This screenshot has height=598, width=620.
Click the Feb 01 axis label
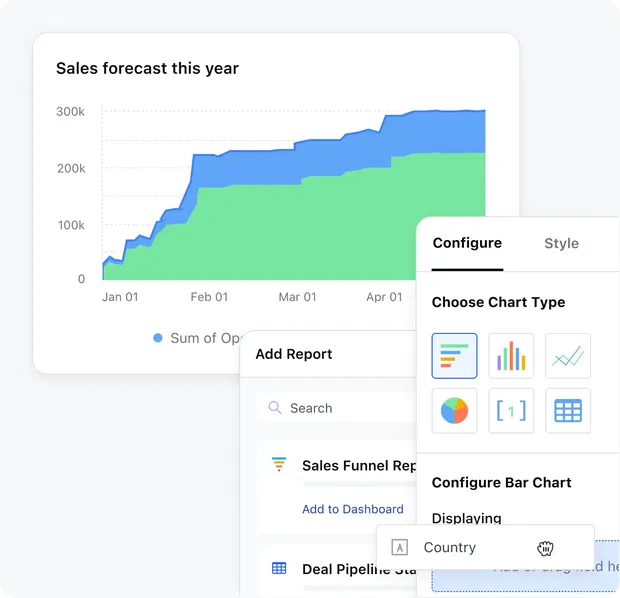tap(209, 297)
